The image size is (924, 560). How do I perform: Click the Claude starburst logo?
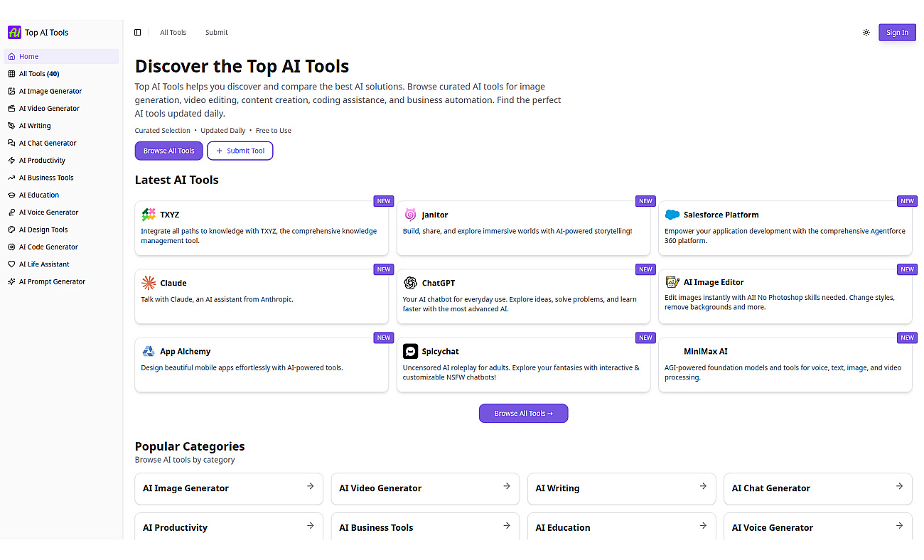(149, 283)
